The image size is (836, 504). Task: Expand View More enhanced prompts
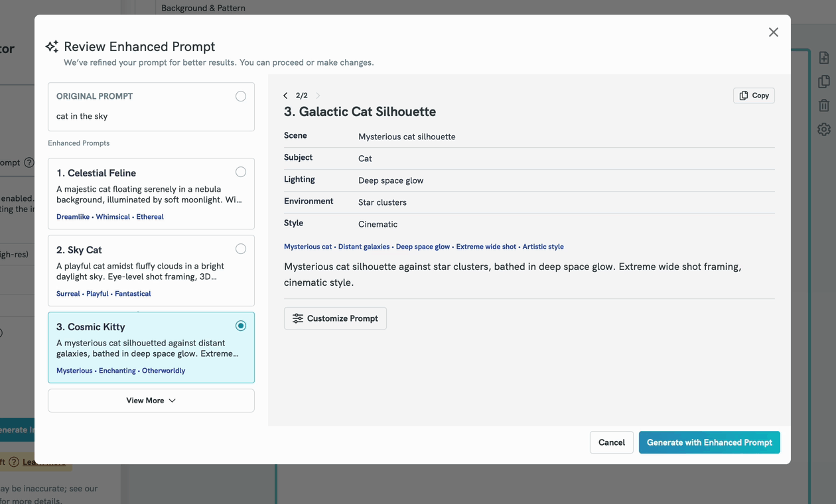151,401
